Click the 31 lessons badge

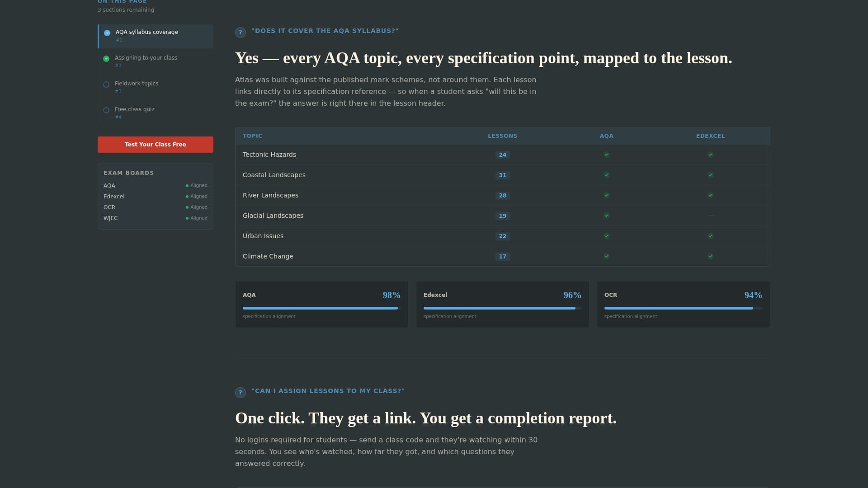click(502, 175)
